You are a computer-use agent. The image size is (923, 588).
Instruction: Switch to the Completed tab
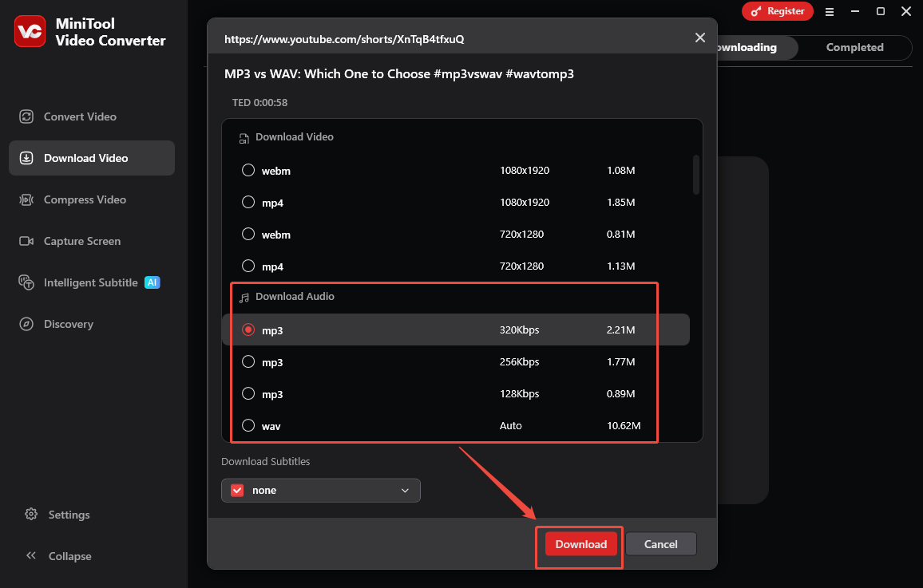click(x=854, y=48)
